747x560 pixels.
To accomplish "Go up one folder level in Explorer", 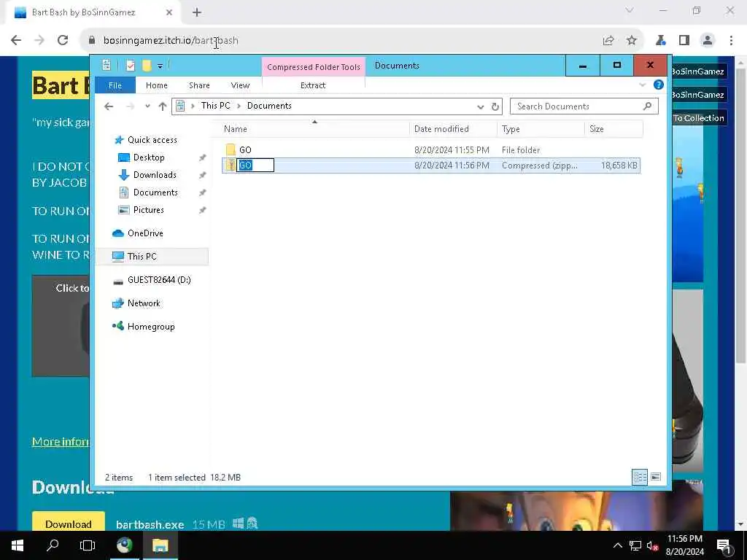I will click(163, 106).
